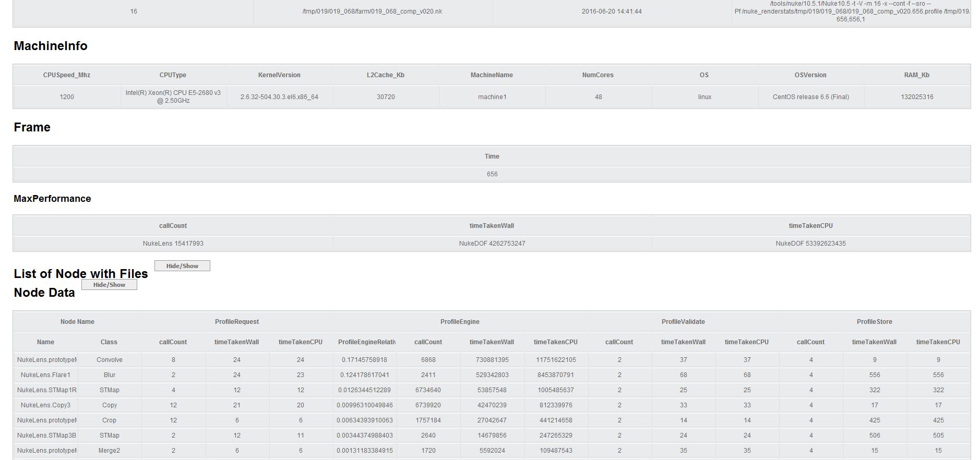The width and height of the screenshot is (980, 460).
Task: Click the Class column header in Node Data
Action: (109, 342)
